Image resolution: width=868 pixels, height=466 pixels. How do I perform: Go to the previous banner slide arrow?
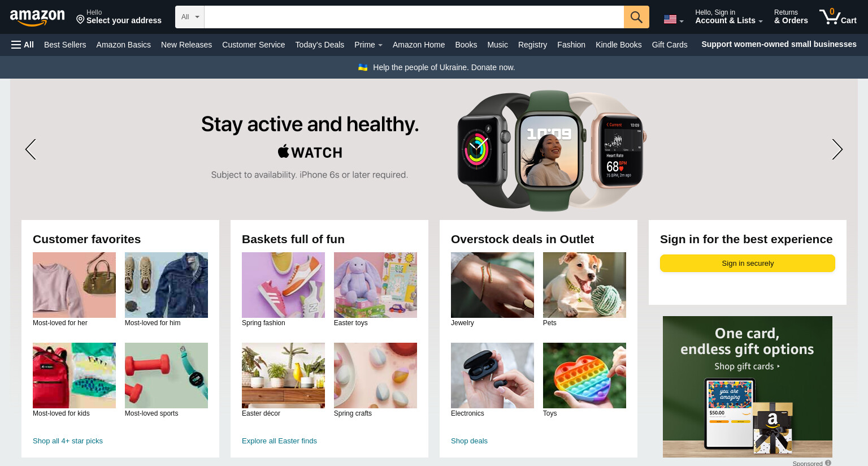pyautogui.click(x=31, y=149)
